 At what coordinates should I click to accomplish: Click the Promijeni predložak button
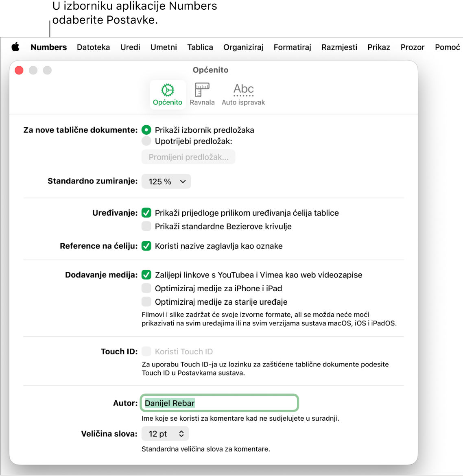tap(188, 157)
